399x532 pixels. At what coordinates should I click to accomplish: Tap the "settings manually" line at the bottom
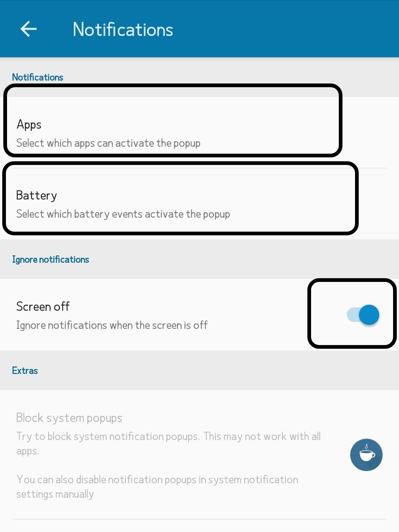[55, 494]
